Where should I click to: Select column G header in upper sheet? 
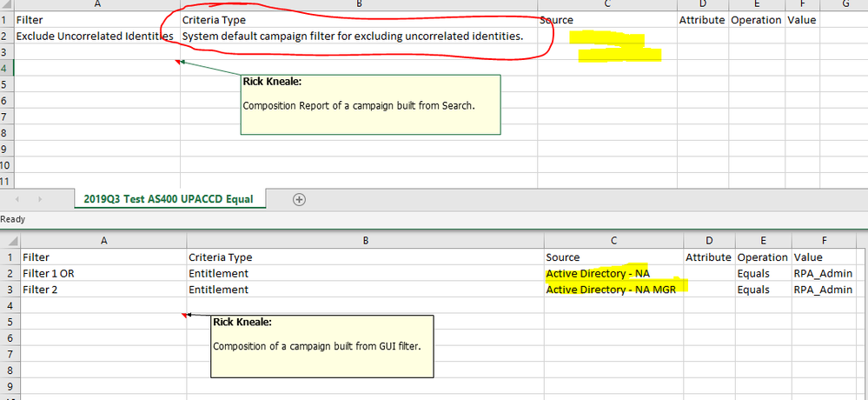point(845,5)
